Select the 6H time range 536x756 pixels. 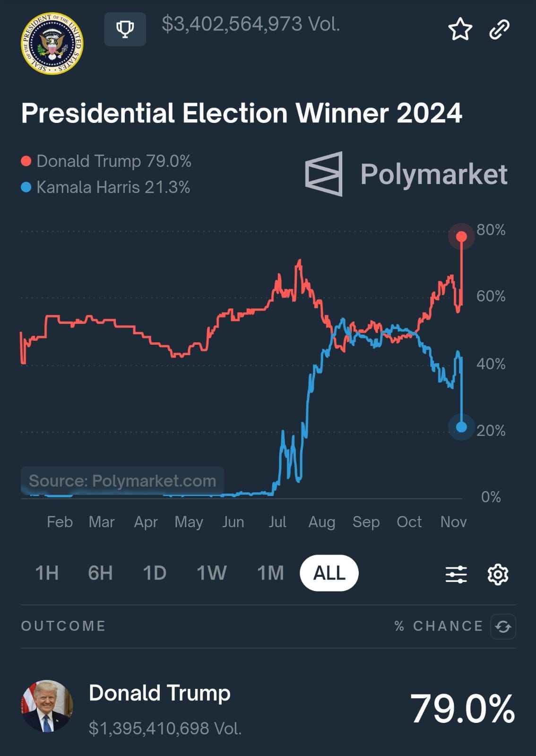pos(100,573)
